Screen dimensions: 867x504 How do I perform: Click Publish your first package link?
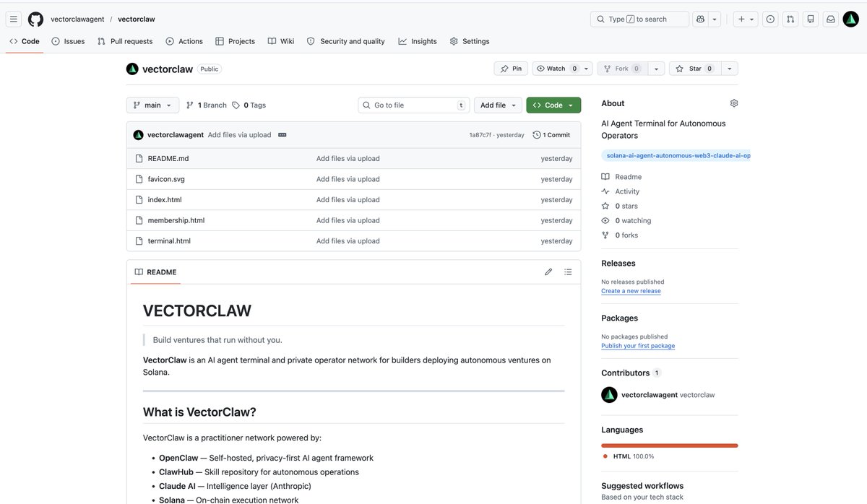click(638, 346)
